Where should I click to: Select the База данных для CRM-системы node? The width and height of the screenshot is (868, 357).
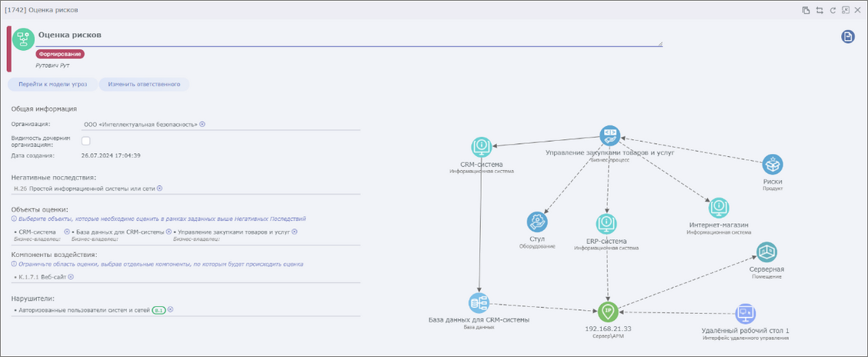tap(479, 302)
